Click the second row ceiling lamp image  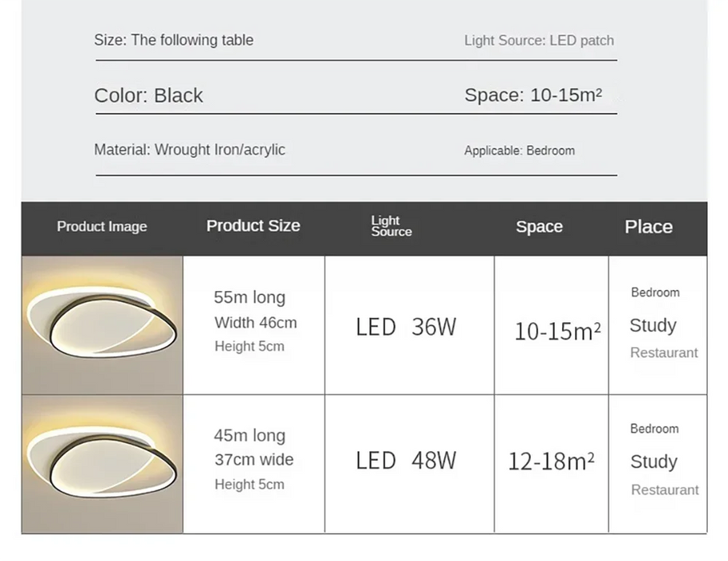pyautogui.click(x=102, y=464)
